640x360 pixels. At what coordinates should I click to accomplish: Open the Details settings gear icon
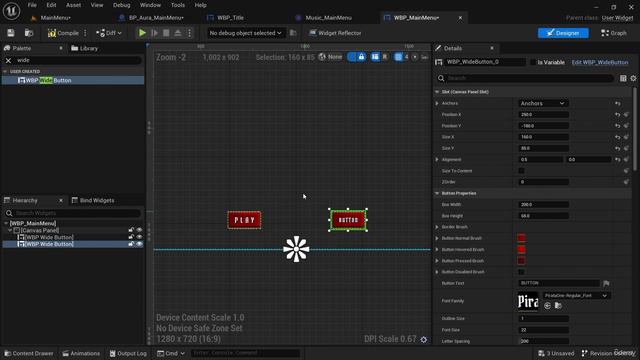pyautogui.click(x=633, y=78)
